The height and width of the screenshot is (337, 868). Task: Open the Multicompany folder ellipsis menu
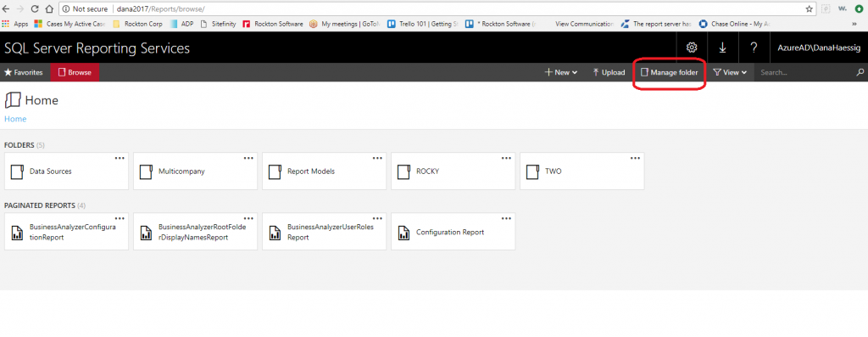[248, 158]
